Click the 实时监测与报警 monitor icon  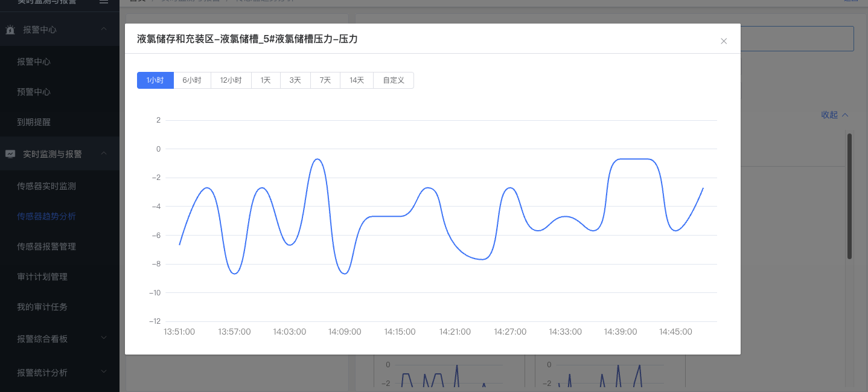[x=10, y=154]
